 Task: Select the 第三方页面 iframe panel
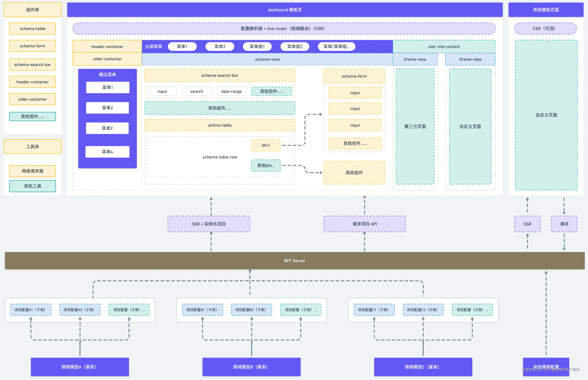(415, 126)
